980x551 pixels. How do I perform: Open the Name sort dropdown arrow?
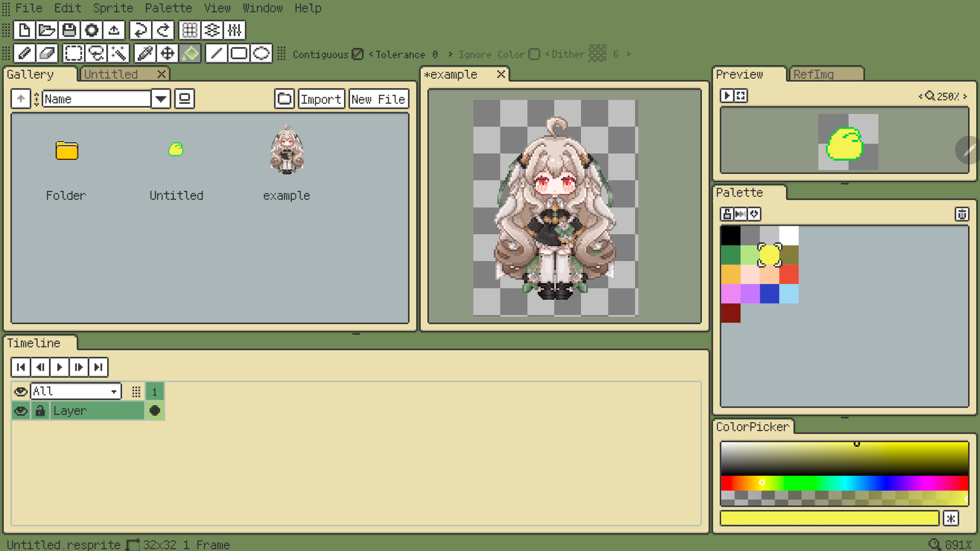click(x=161, y=98)
